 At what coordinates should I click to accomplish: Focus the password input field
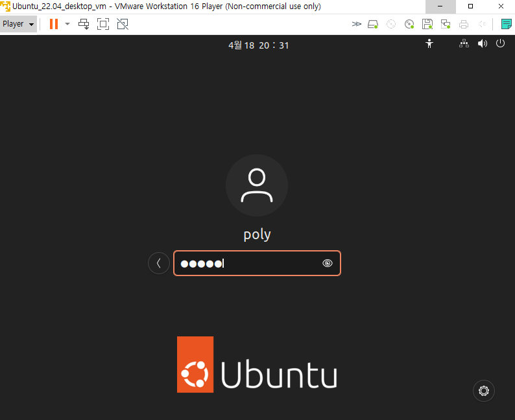coord(257,263)
